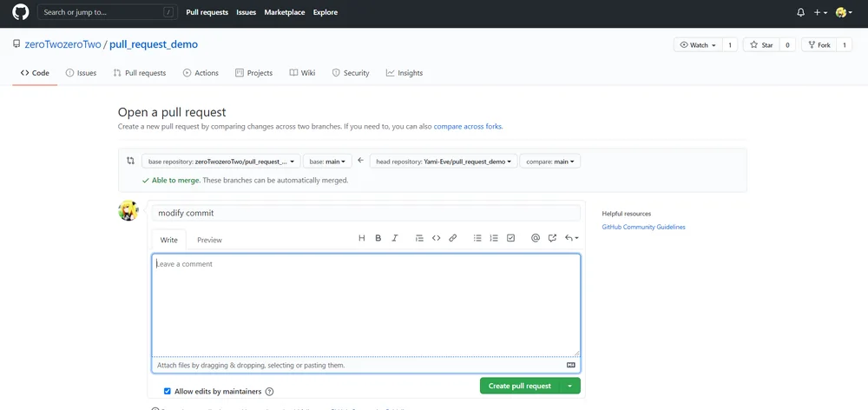Open the user avatar menu in header
Image resolution: width=868 pixels, height=410 pixels.
[844, 12]
